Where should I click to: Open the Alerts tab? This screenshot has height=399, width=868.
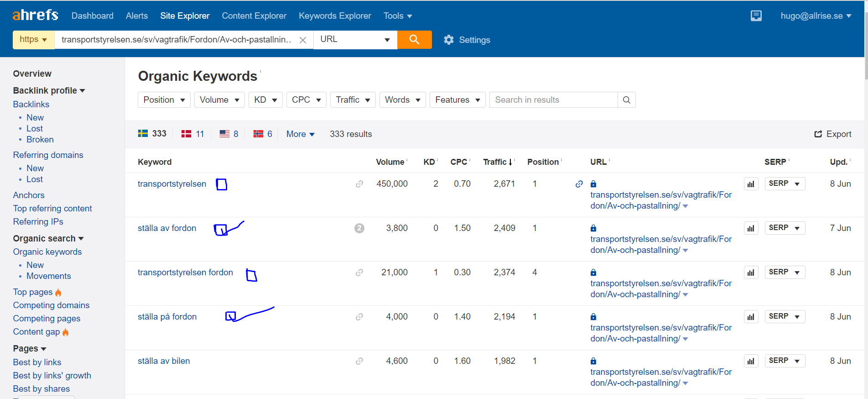[x=137, y=16]
